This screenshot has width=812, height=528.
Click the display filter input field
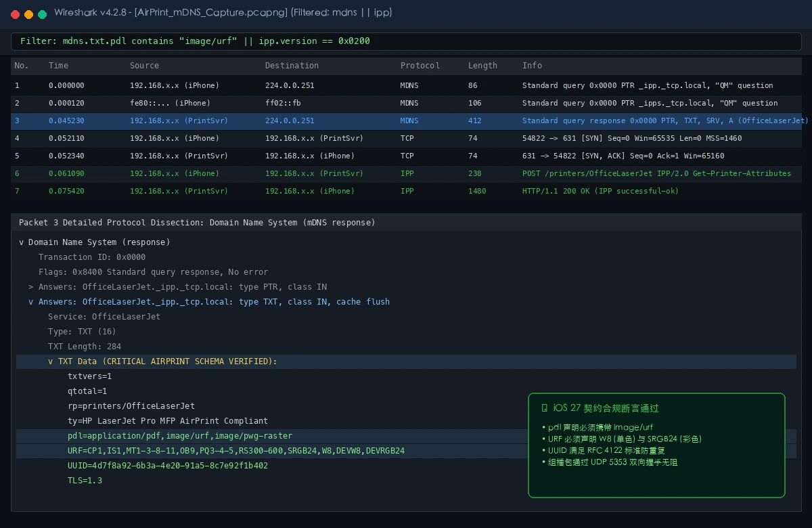406,41
